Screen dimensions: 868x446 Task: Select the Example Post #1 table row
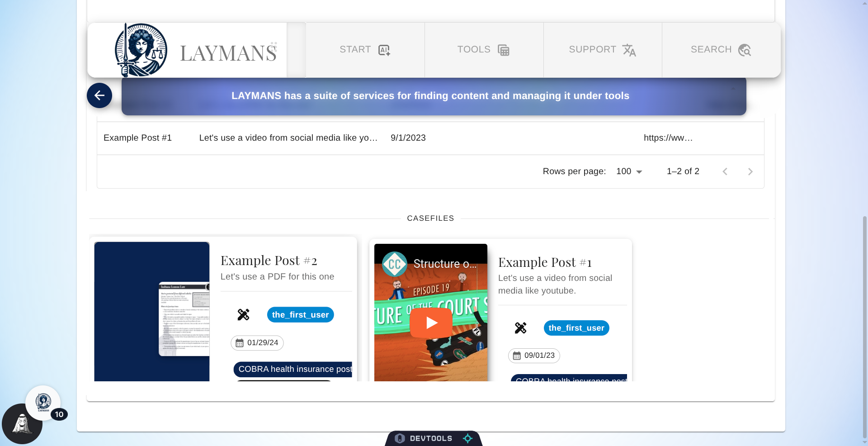click(x=430, y=138)
